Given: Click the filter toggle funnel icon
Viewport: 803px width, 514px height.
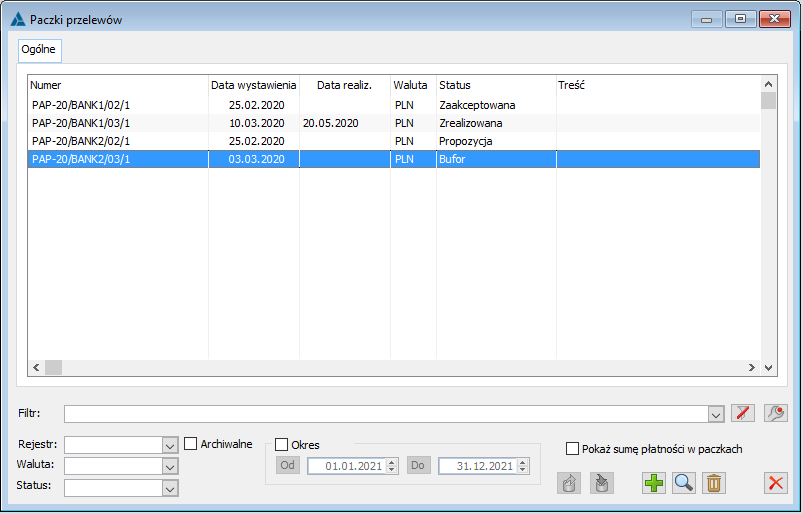Looking at the screenshot, I should tap(743, 413).
